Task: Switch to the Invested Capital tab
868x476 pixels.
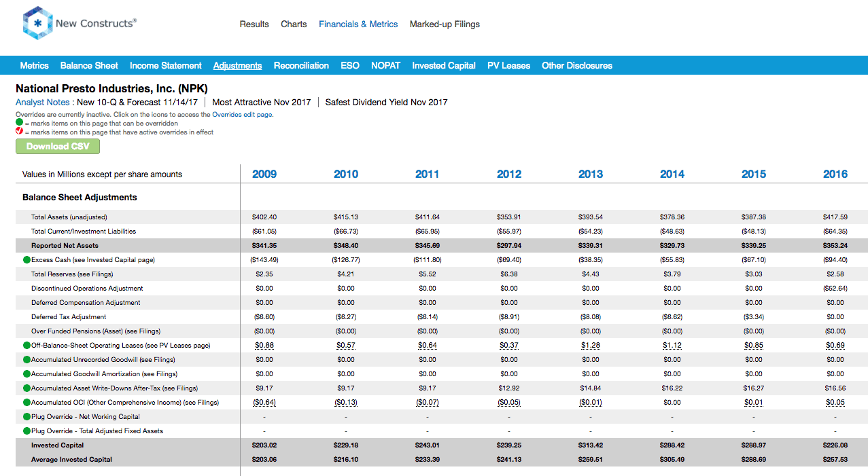Action: (x=444, y=66)
